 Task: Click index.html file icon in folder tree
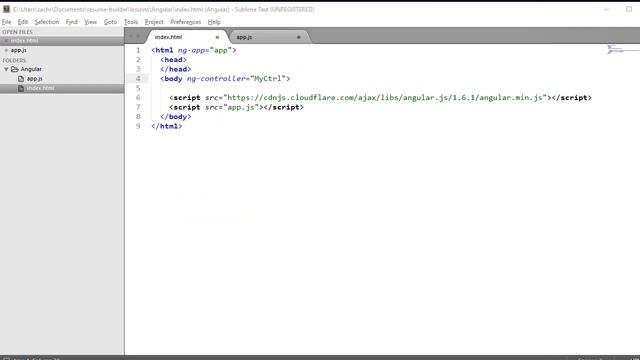[21, 88]
